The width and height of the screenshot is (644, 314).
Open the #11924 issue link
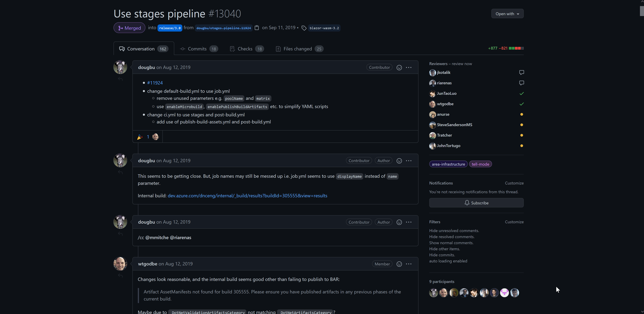[155, 83]
